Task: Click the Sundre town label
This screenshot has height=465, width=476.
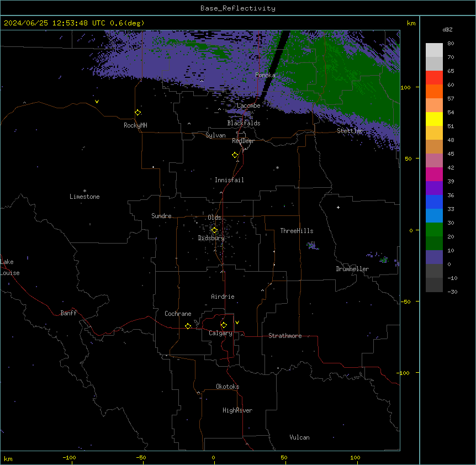Action: coord(161,216)
